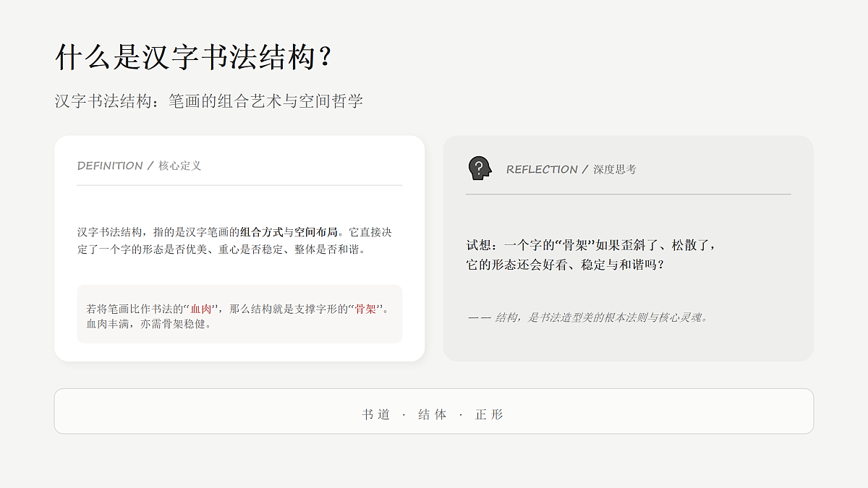The image size is (868, 488).
Task: Click the subtitle 笔画的组合艺术与空间哲学
Action: coord(265,101)
